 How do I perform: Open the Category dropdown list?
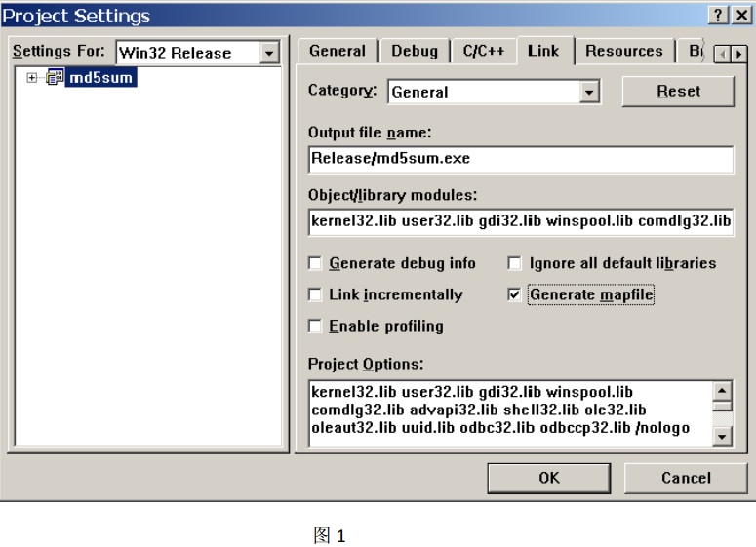(x=589, y=92)
